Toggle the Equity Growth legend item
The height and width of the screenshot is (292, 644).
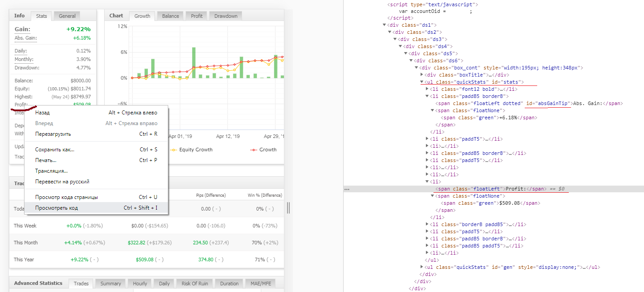point(191,150)
